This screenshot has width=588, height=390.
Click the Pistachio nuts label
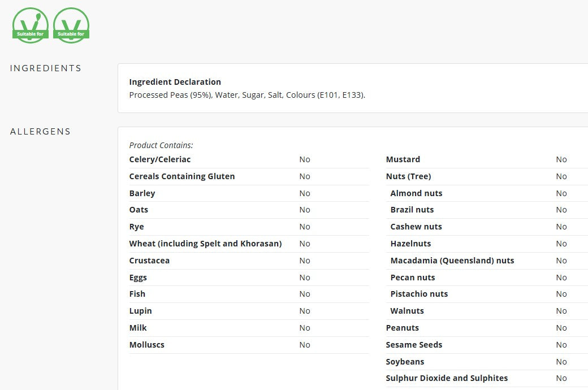pyautogui.click(x=419, y=294)
